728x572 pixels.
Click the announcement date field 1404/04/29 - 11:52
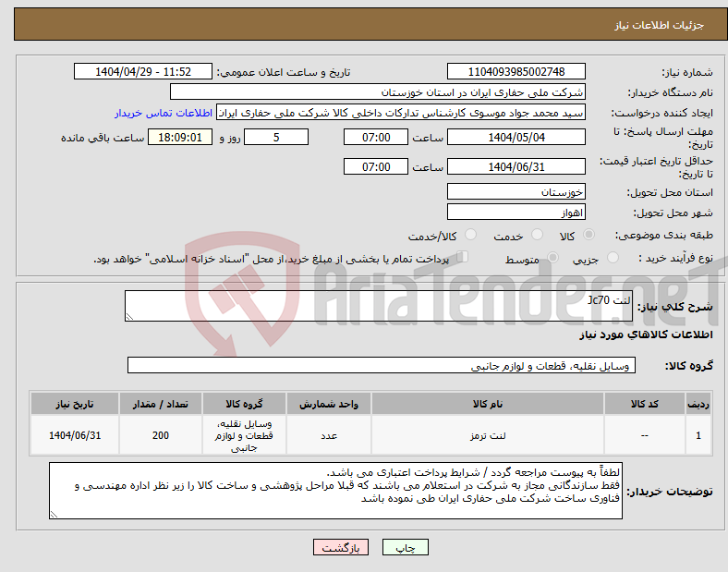(143, 71)
